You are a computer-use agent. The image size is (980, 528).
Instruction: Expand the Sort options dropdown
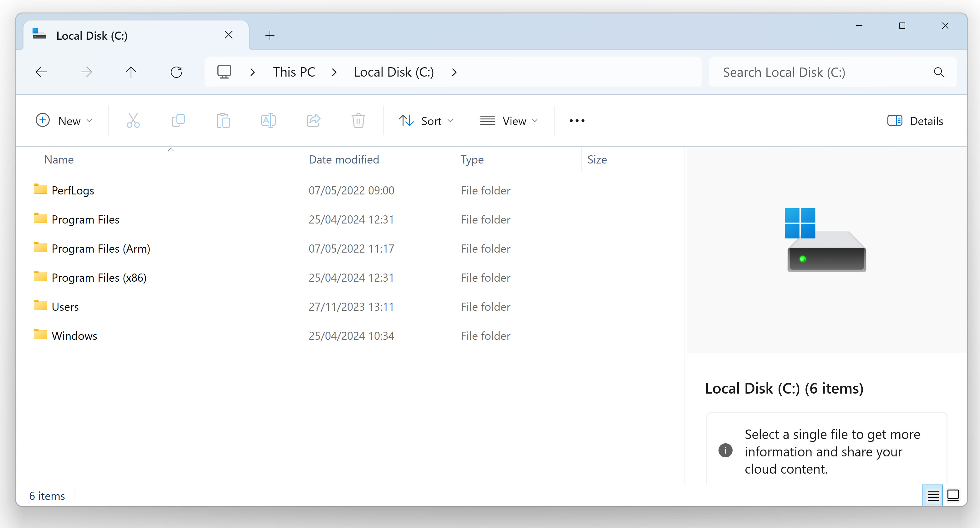coord(426,121)
